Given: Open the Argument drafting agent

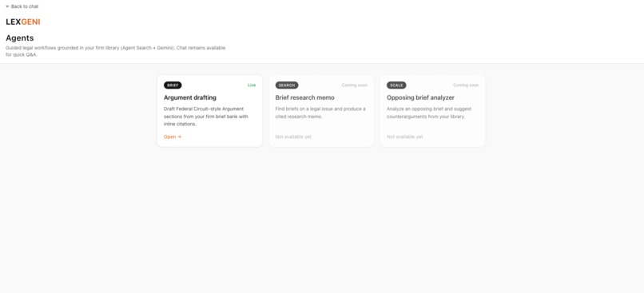Looking at the screenshot, I should click(x=173, y=137).
